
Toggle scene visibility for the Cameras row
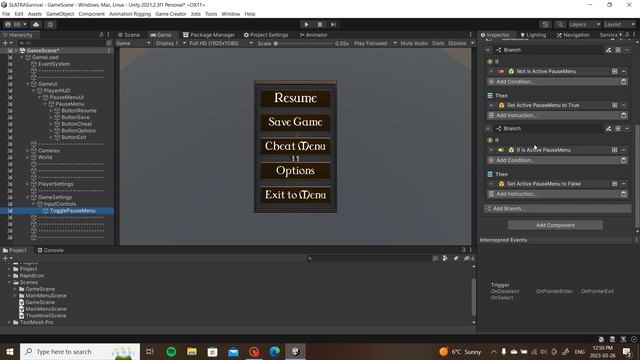[x=10, y=151]
